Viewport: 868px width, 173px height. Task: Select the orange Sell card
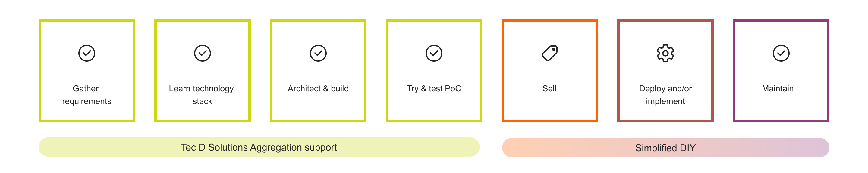(x=549, y=70)
